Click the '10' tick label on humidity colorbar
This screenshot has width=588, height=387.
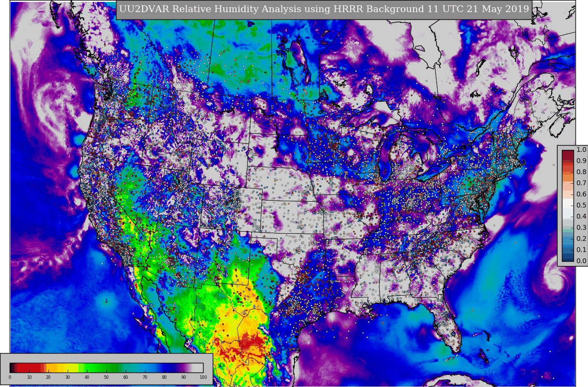[x=29, y=377]
